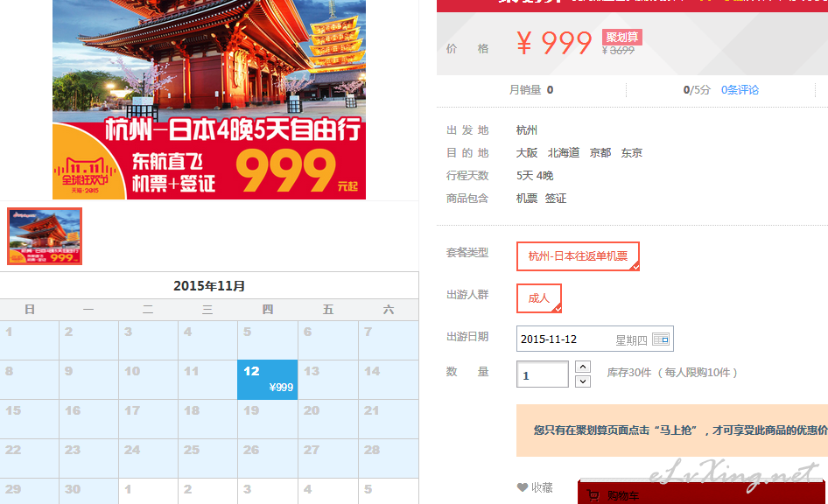Click 签证 in product contents
Screen dimensions: 828x504
point(556,199)
